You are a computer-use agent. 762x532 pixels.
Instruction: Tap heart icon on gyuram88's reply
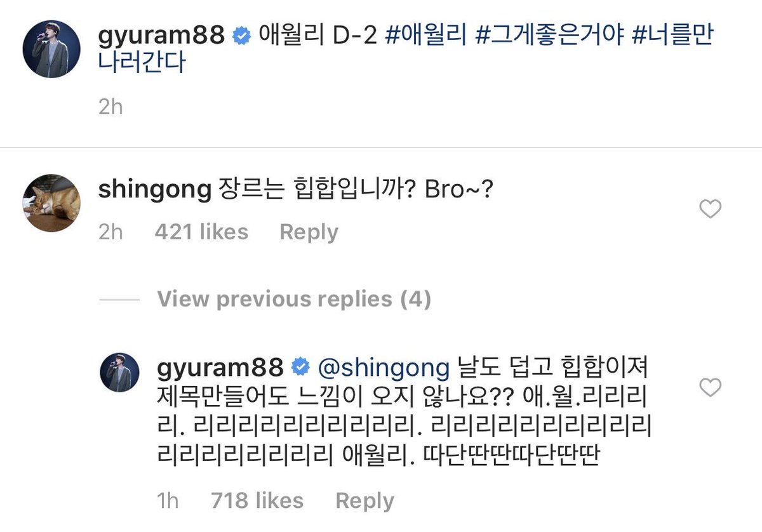point(709,387)
